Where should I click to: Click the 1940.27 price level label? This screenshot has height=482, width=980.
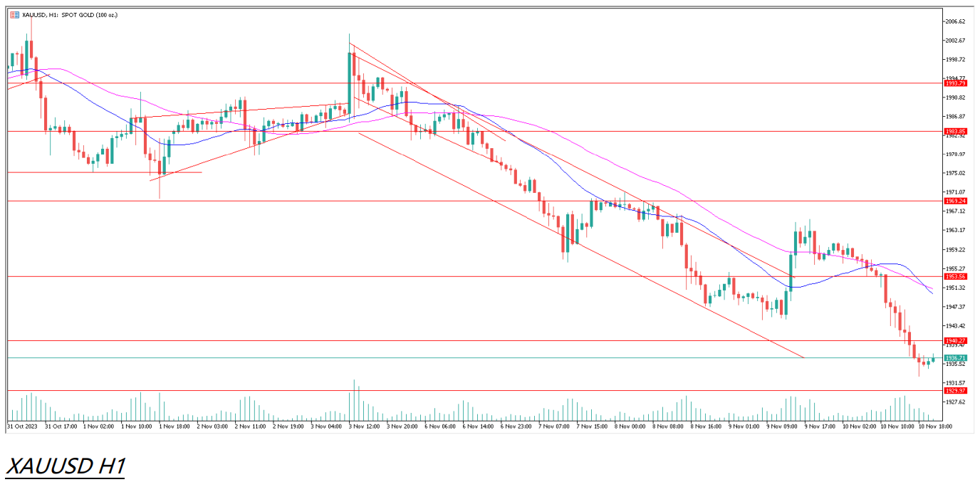954,341
